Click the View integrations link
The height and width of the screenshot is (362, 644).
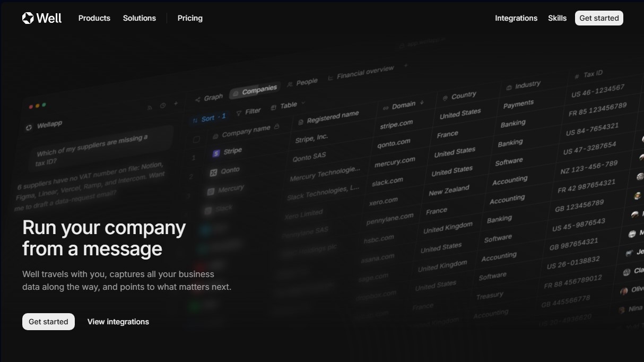pos(118,322)
